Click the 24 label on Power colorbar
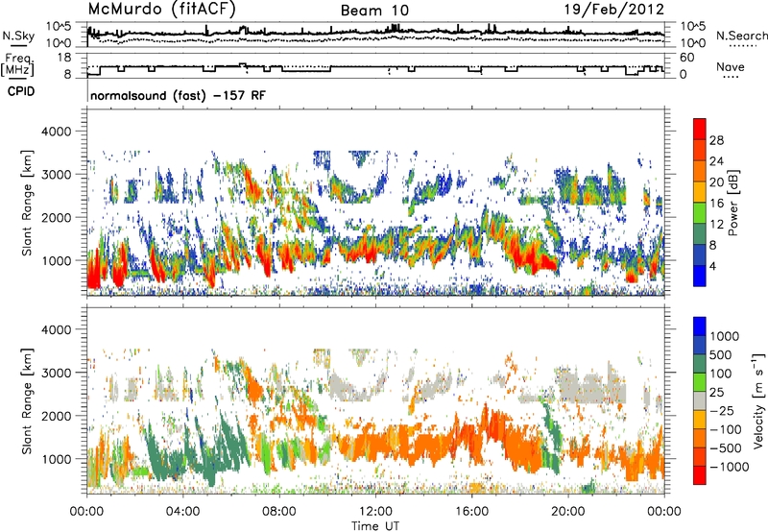The width and height of the screenshot is (768, 532). click(x=716, y=161)
